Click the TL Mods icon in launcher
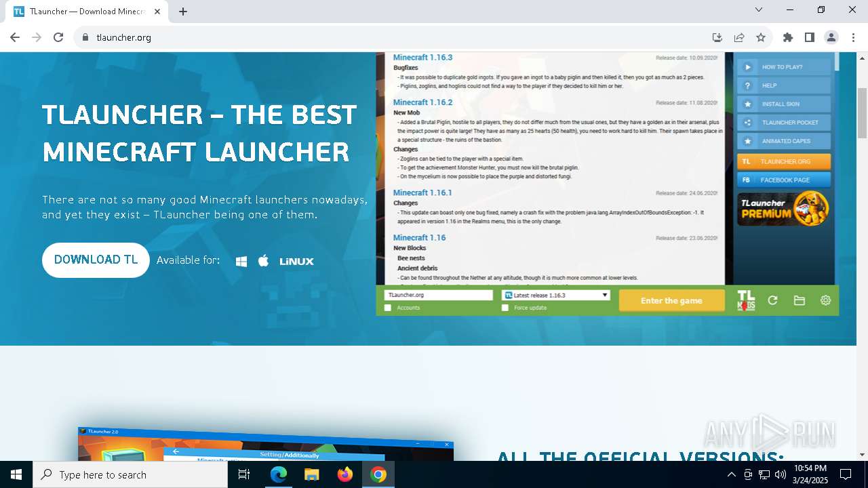The image size is (868, 488). pyautogui.click(x=746, y=300)
